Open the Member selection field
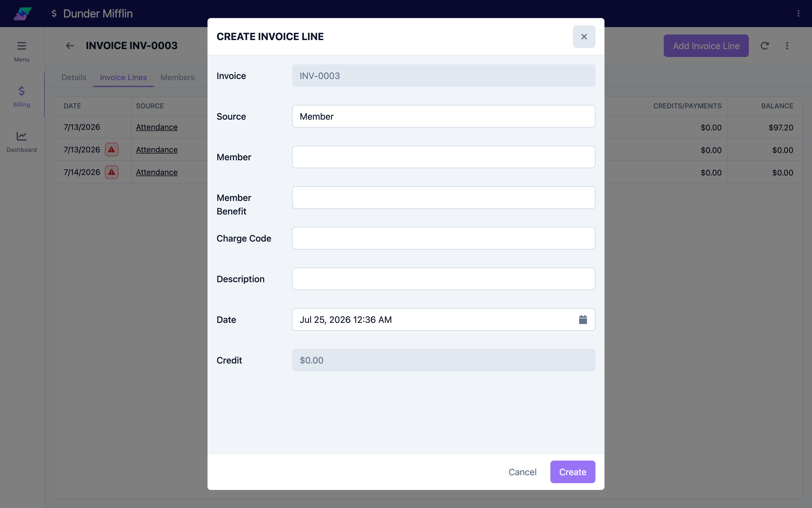This screenshot has width=812, height=508. click(443, 157)
